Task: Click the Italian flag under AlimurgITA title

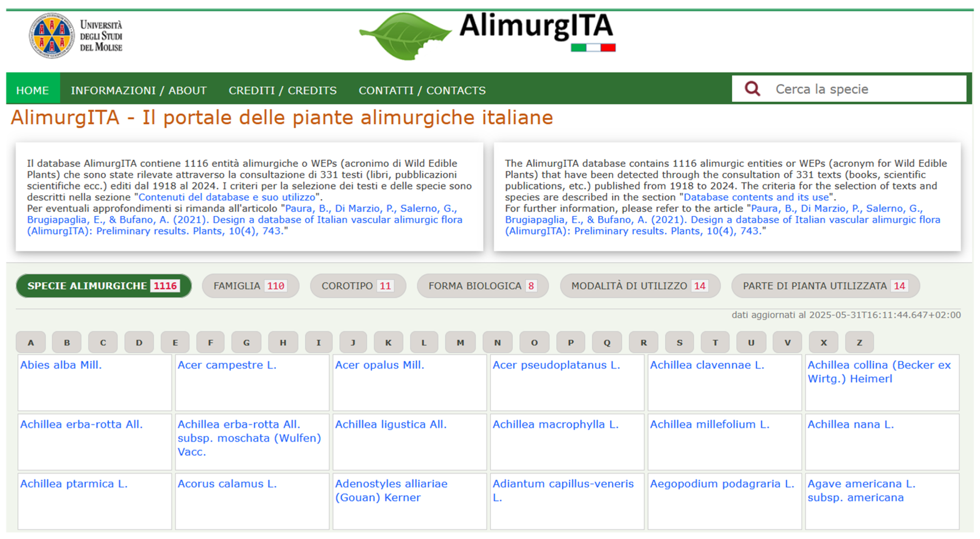Action: 593,48
